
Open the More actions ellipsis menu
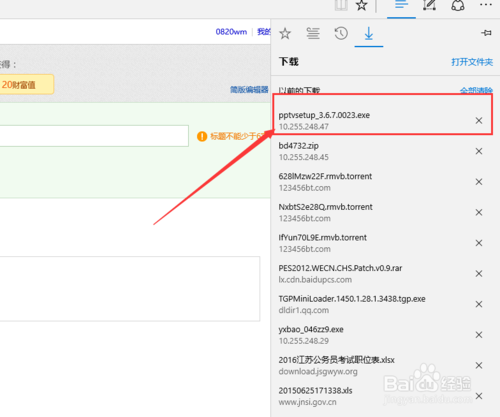coord(486,5)
